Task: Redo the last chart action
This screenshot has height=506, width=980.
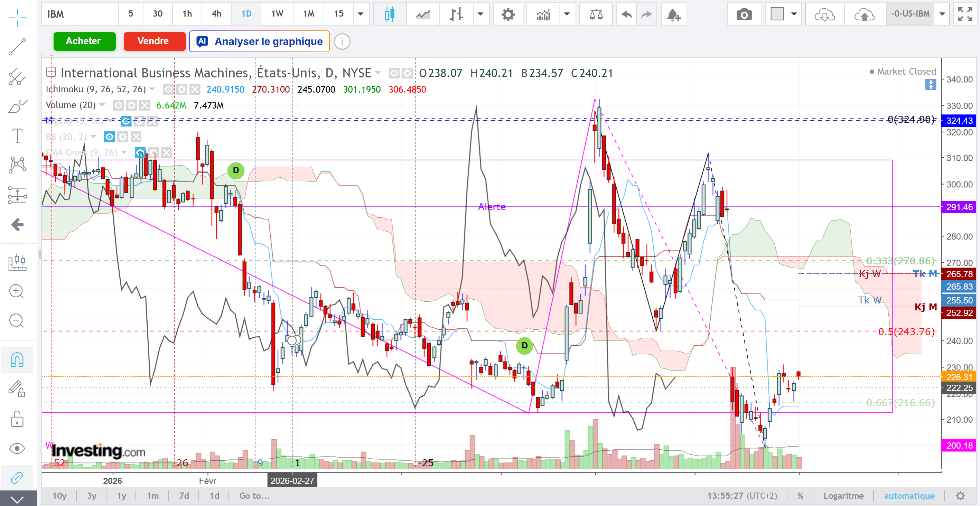Action: click(x=646, y=15)
